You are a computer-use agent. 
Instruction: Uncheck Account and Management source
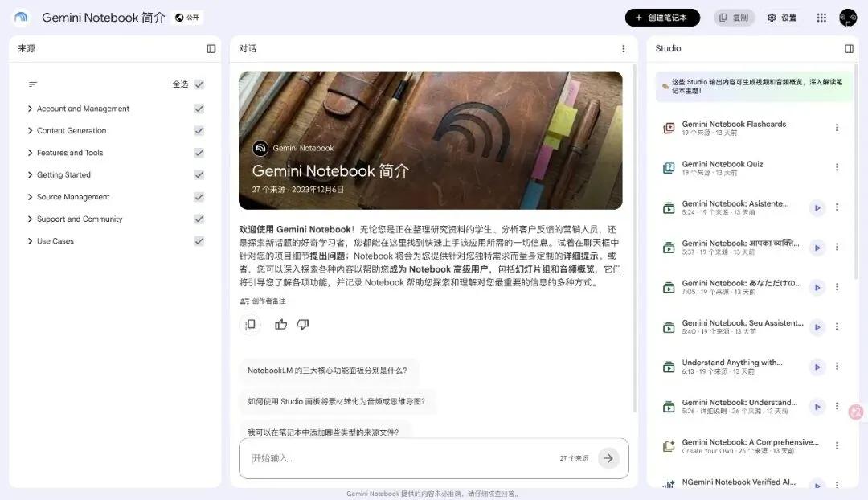pyautogui.click(x=199, y=109)
